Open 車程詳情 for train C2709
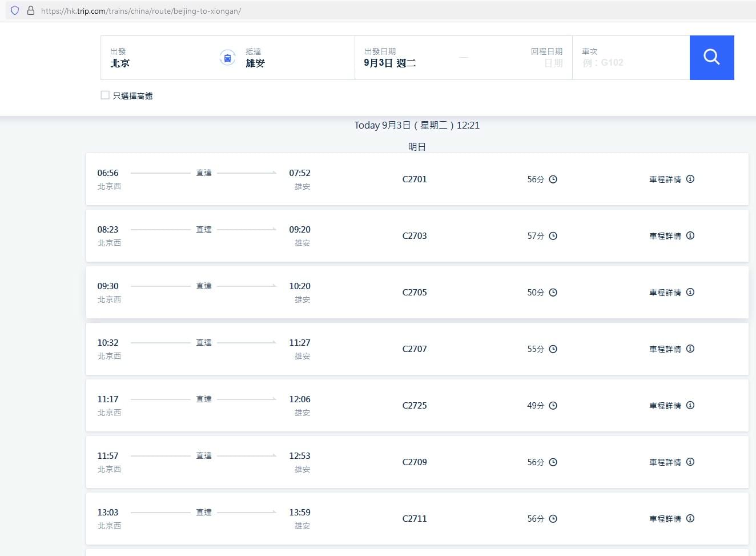The width and height of the screenshot is (756, 556). [x=665, y=462]
